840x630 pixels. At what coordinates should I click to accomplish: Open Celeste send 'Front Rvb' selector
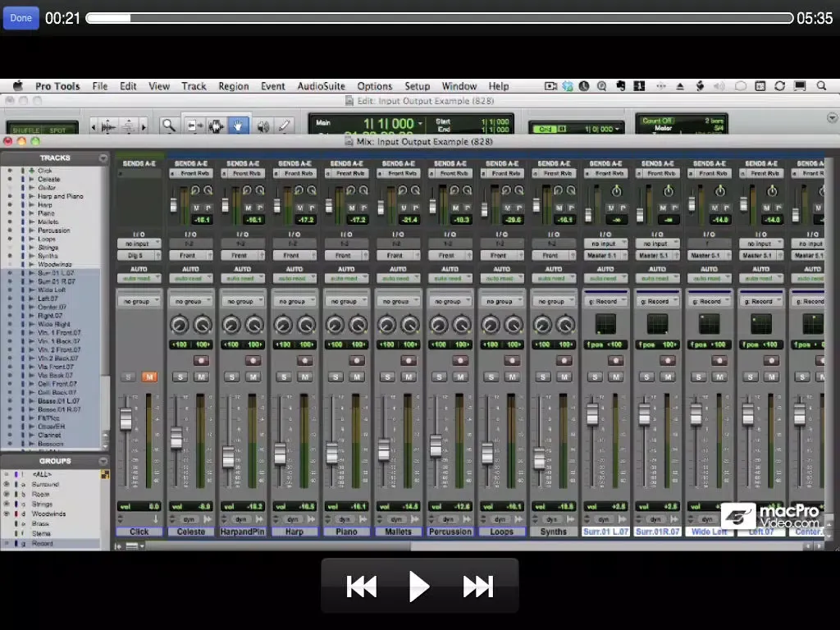pyautogui.click(x=195, y=174)
